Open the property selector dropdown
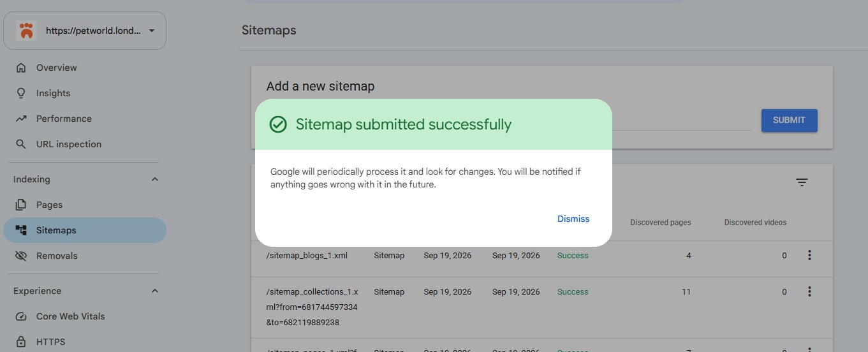The image size is (868, 352). (x=85, y=31)
